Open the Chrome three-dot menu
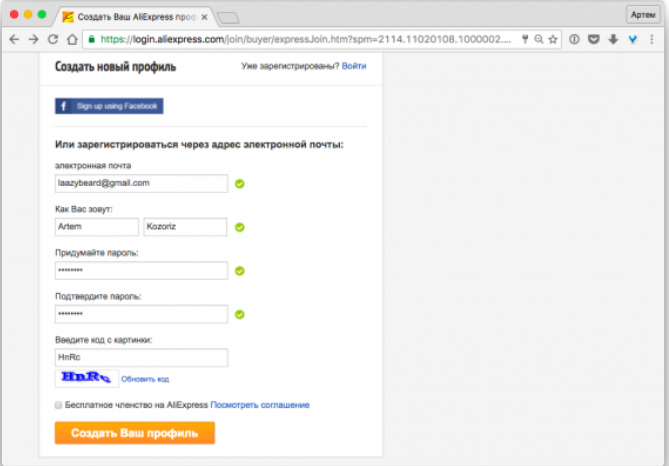Screen dimensions: 669x466 pos(652,39)
